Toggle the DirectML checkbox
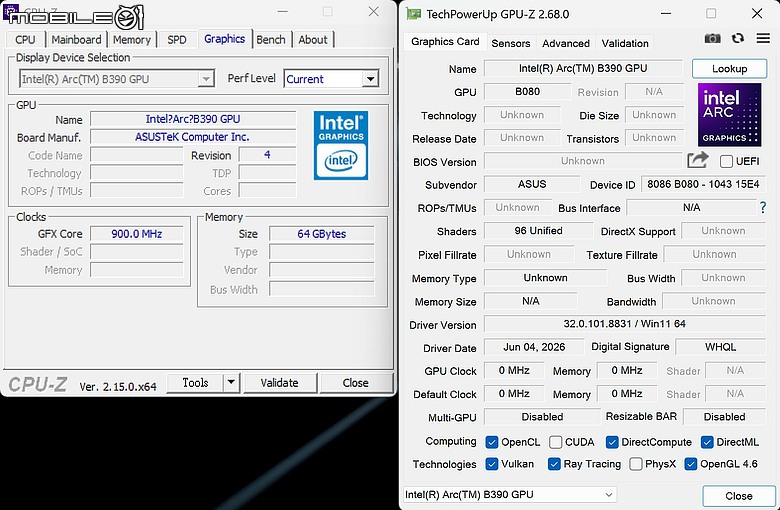This screenshot has width=780, height=510. click(707, 442)
